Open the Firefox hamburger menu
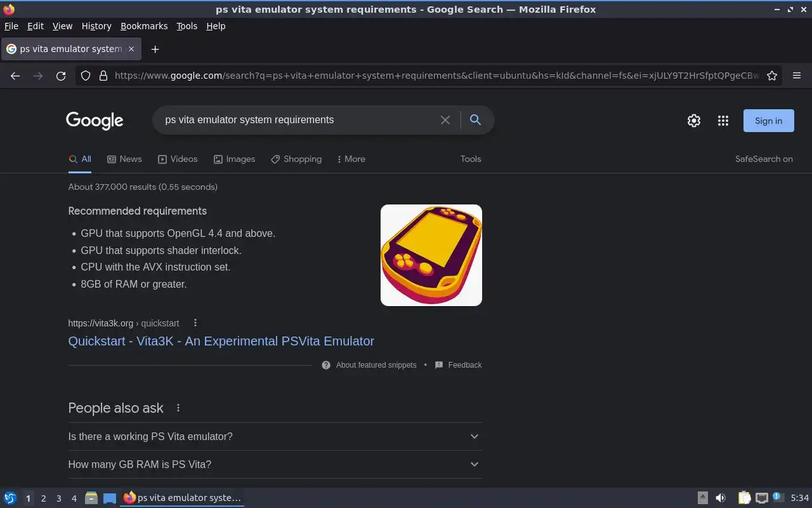This screenshot has width=812, height=508. [x=797, y=76]
